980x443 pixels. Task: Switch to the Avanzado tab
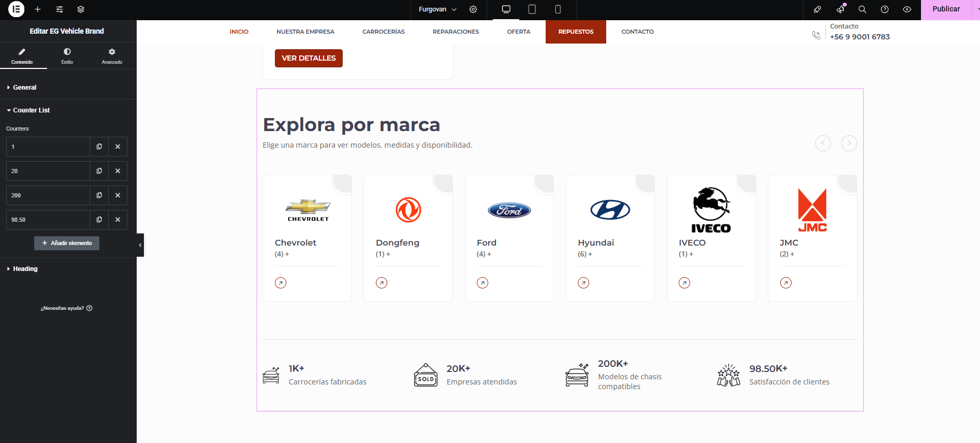(x=112, y=56)
